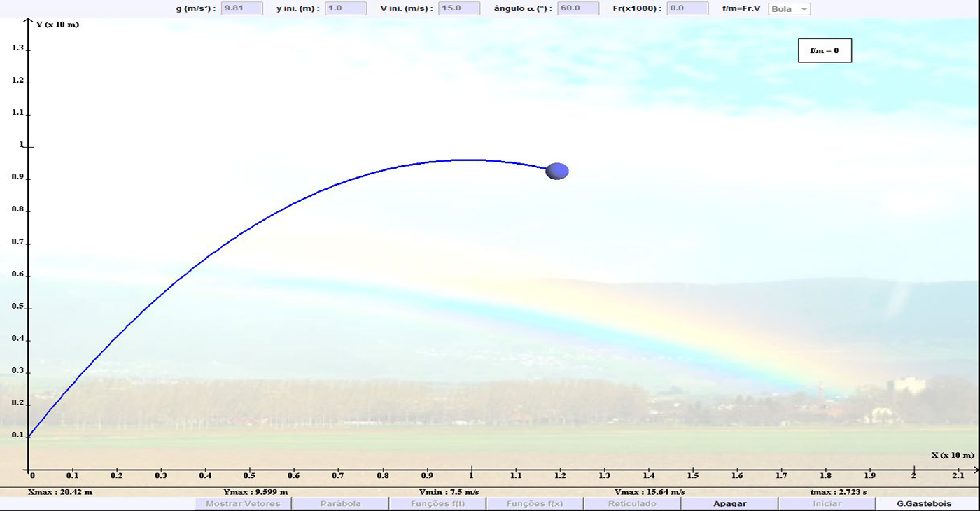This screenshot has height=511, width=980.
Task: Click the gravity g (m/s²) input field
Action: (x=242, y=8)
